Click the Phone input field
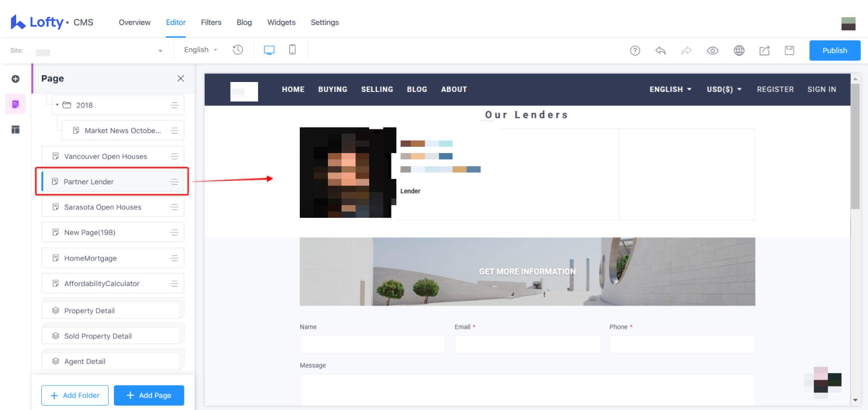Screen dimensions: 868x410 (x=682, y=345)
